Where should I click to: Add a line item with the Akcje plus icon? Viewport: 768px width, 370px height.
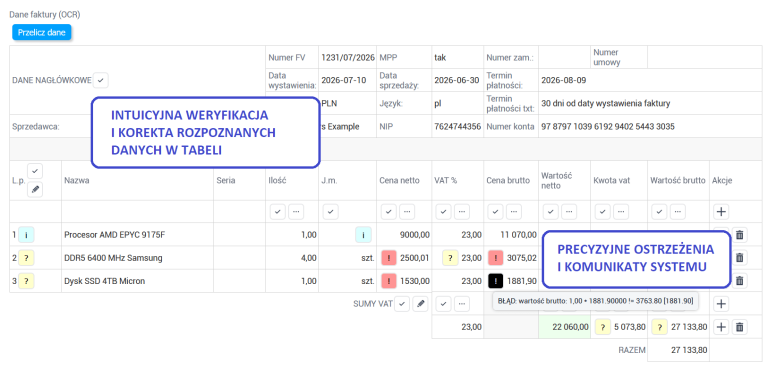pyautogui.click(x=721, y=212)
